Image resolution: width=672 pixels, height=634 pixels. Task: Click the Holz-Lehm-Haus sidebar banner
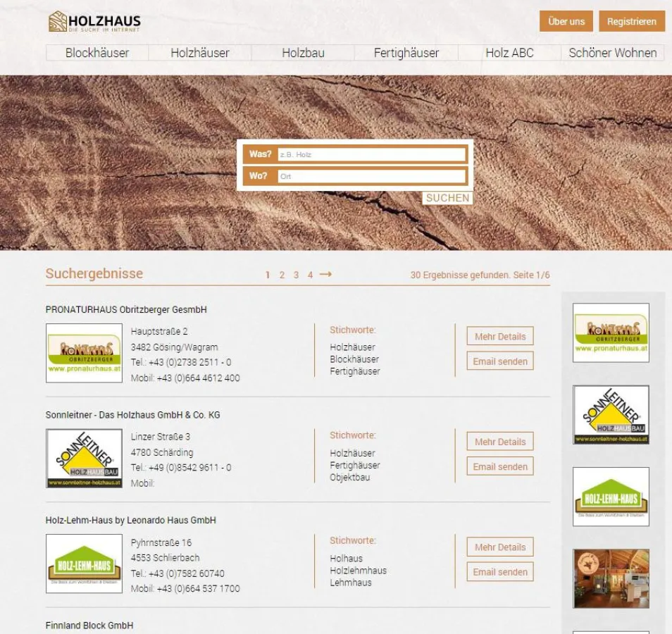(x=611, y=497)
